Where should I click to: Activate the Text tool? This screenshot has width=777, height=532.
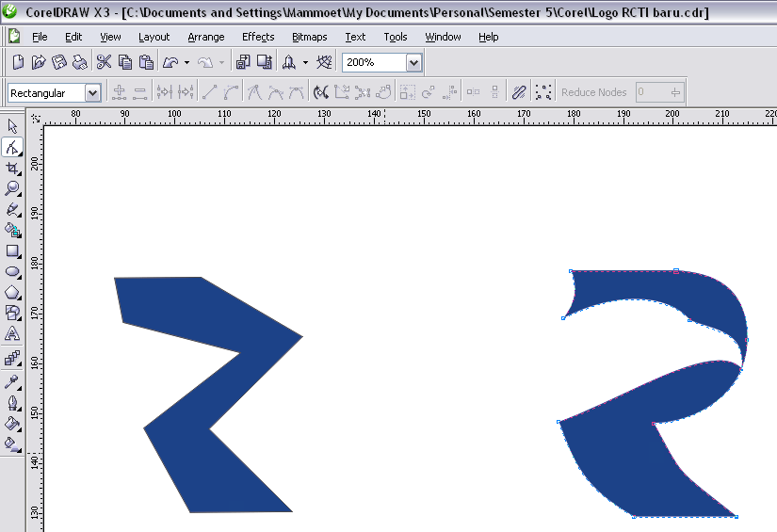coord(12,333)
